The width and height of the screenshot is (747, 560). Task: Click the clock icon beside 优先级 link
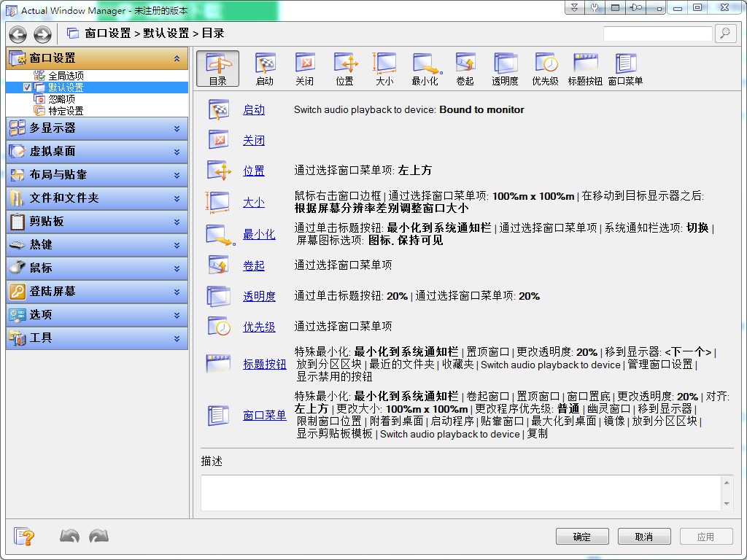[x=219, y=327]
